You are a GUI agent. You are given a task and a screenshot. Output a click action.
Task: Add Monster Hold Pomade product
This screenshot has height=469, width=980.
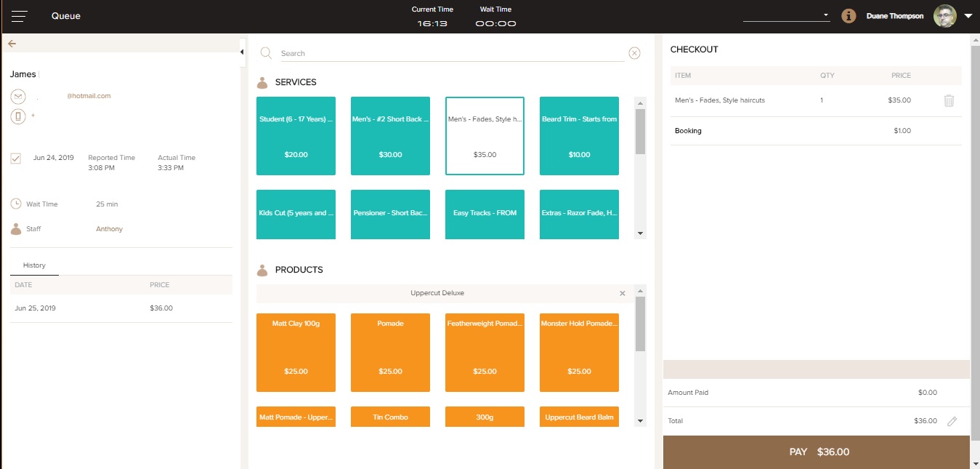click(x=579, y=353)
